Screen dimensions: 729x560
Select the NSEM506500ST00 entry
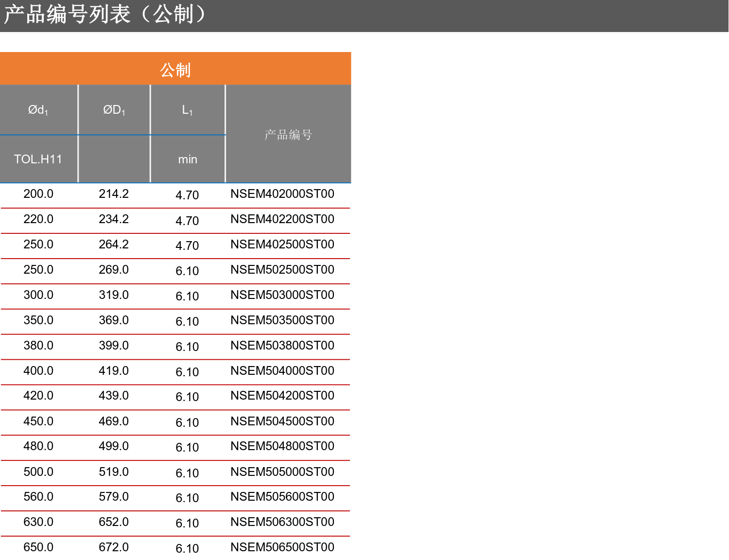pyautogui.click(x=282, y=547)
